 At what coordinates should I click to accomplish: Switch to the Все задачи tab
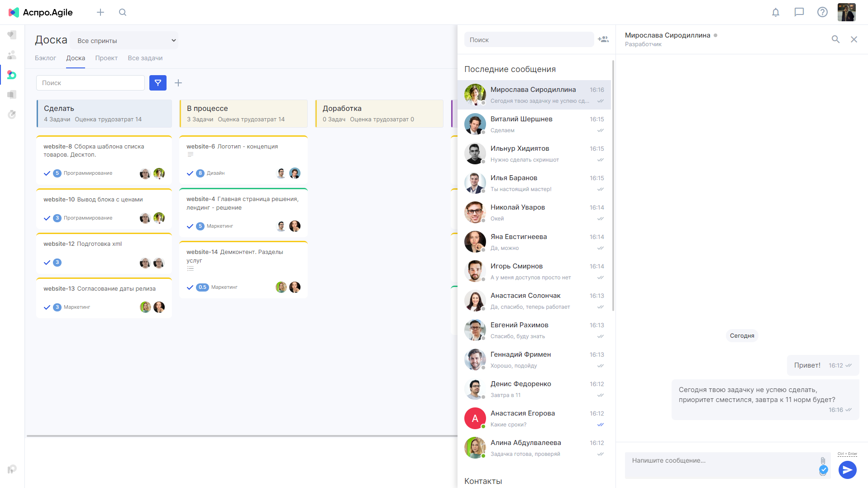(145, 58)
